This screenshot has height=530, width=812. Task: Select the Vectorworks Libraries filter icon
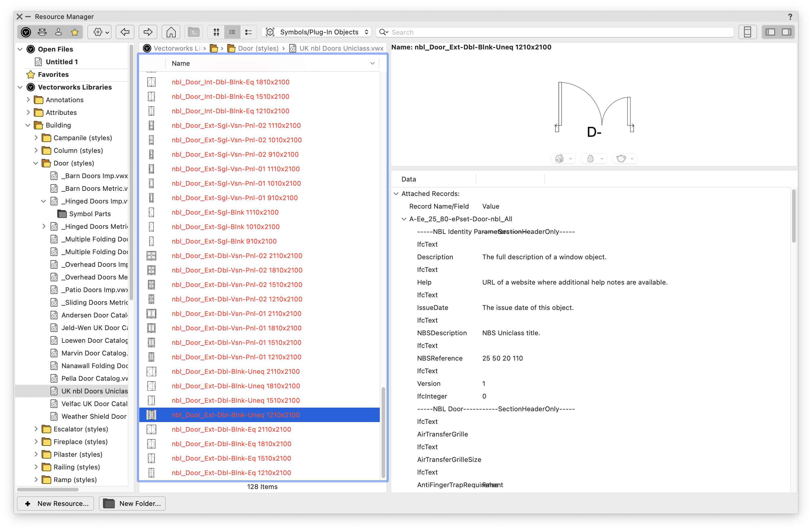(x=26, y=32)
